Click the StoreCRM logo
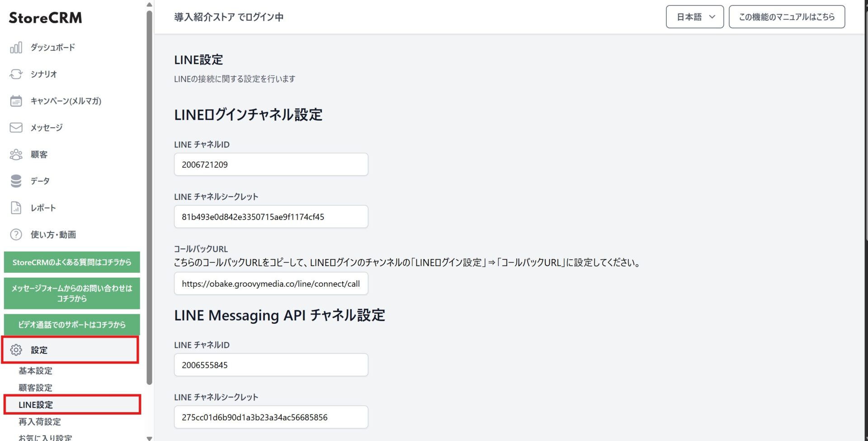Image resolution: width=868 pixels, height=441 pixels. (x=45, y=18)
